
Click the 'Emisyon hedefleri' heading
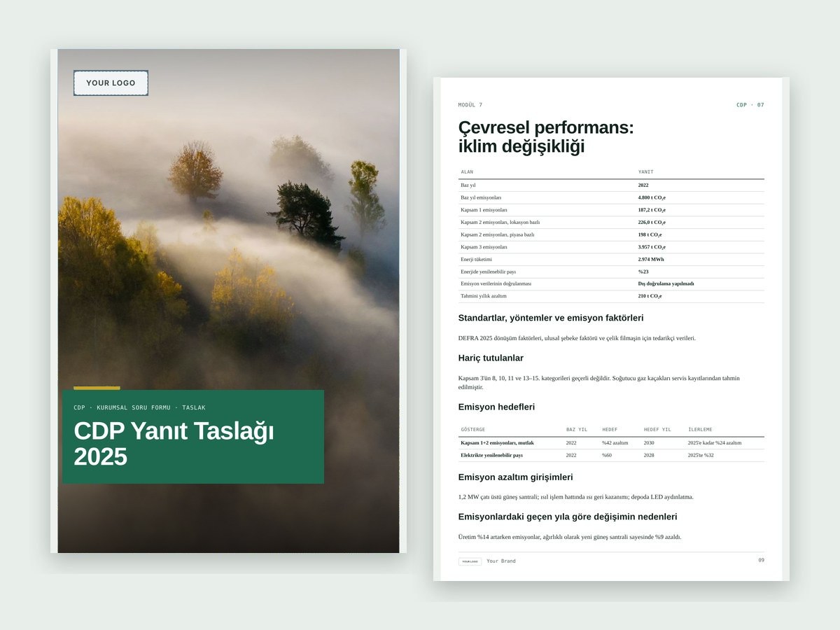tap(496, 407)
